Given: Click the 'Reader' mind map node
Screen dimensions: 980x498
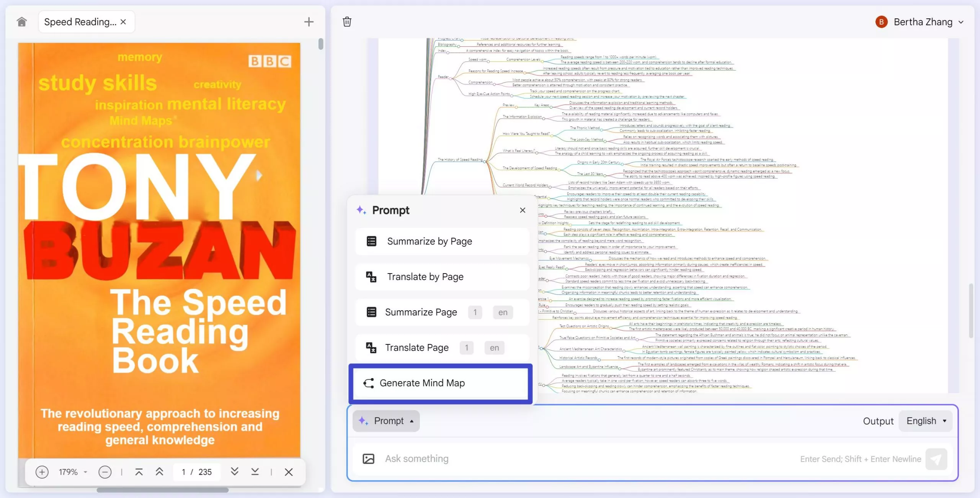Looking at the screenshot, I should tap(443, 77).
